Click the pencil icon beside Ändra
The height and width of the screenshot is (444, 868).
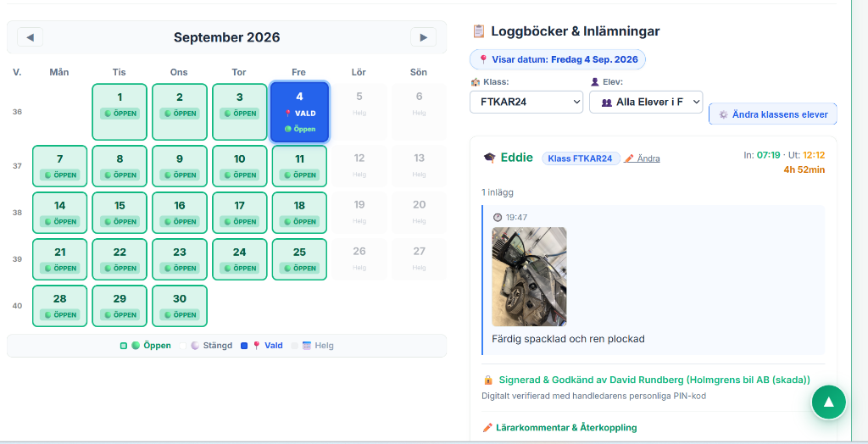click(629, 158)
